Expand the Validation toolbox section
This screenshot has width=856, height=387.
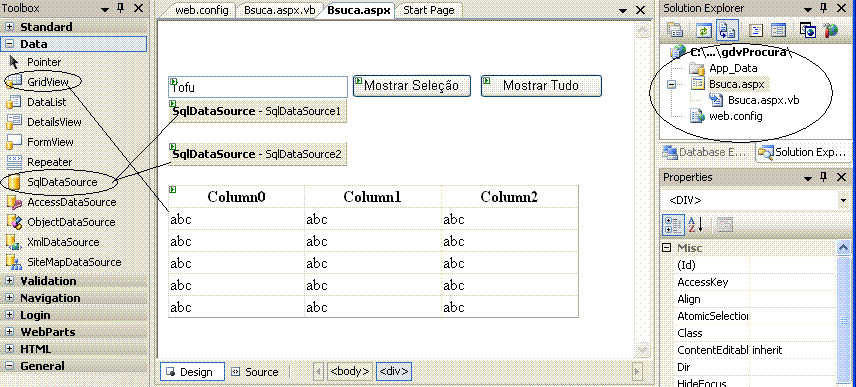pos(10,281)
